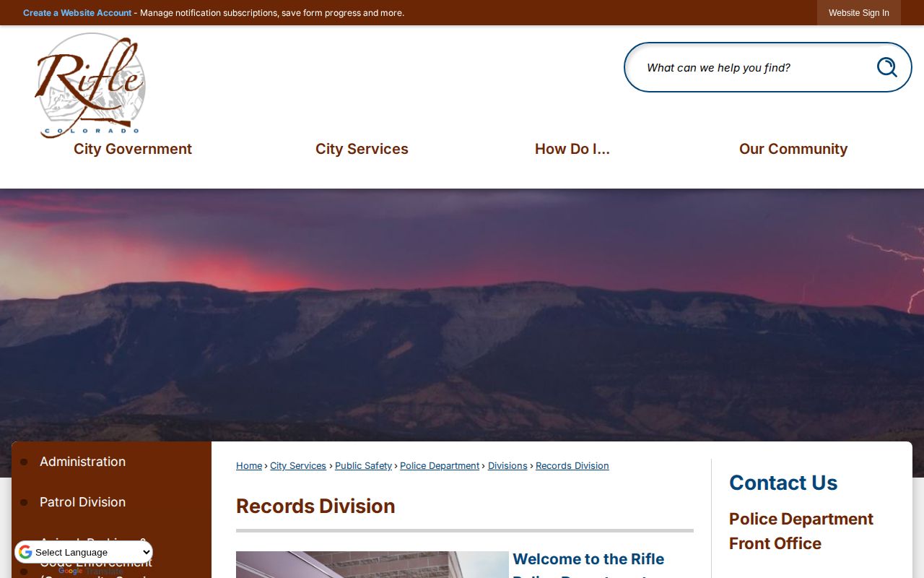This screenshot has height=578, width=924.
Task: Click the search magnifier icon
Action: pyautogui.click(x=886, y=67)
